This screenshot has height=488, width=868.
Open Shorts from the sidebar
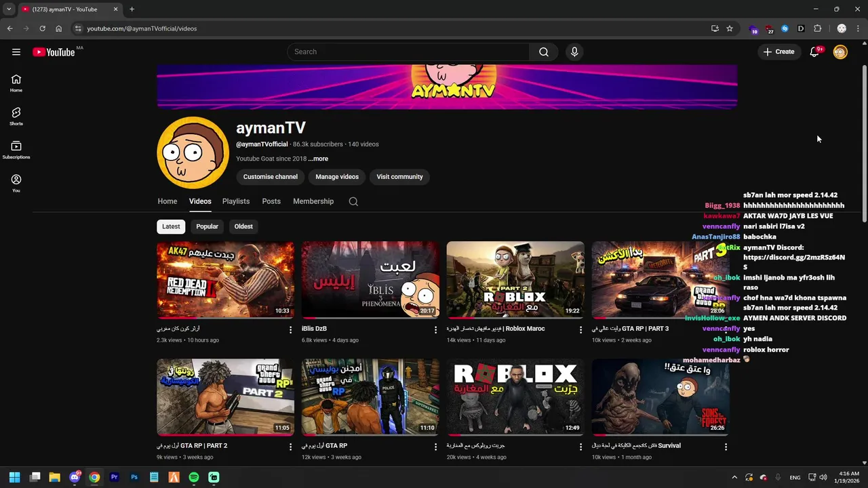tap(16, 117)
